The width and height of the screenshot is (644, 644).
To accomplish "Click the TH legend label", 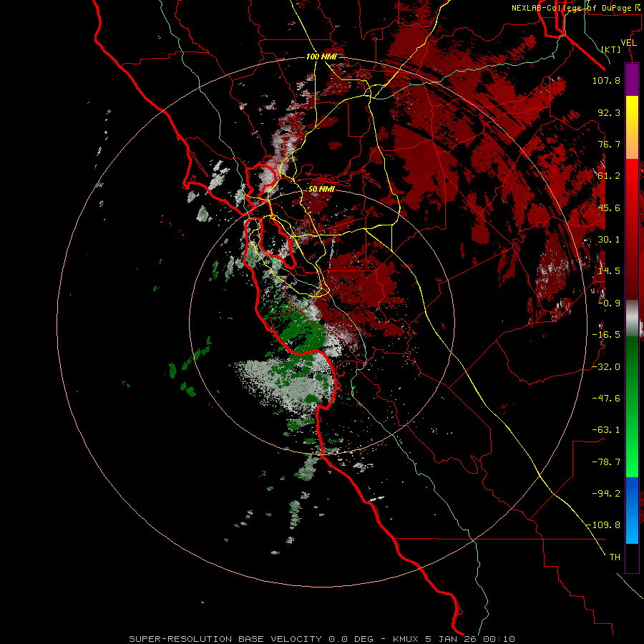I will (615, 557).
